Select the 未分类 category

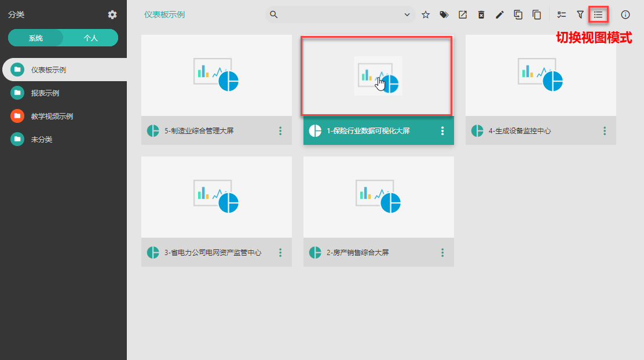tap(63, 139)
